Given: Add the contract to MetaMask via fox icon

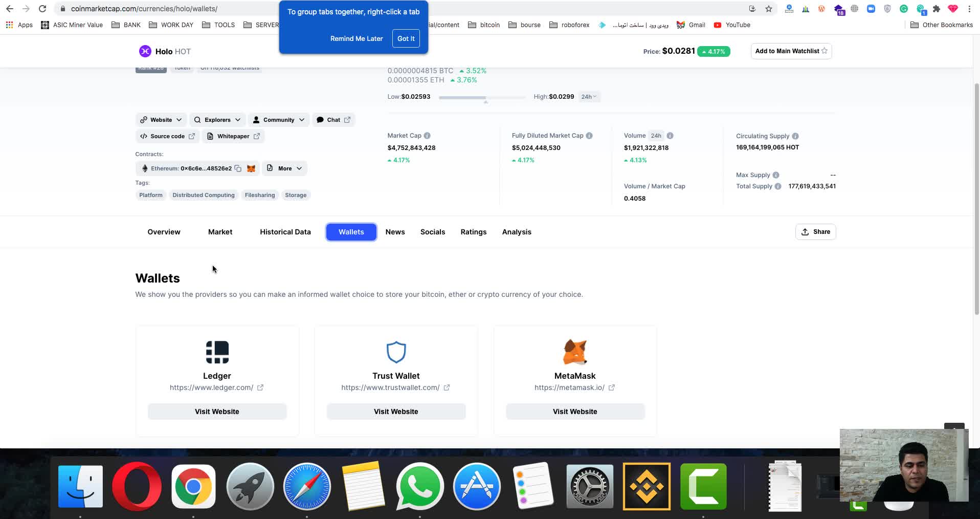Looking at the screenshot, I should pyautogui.click(x=251, y=168).
